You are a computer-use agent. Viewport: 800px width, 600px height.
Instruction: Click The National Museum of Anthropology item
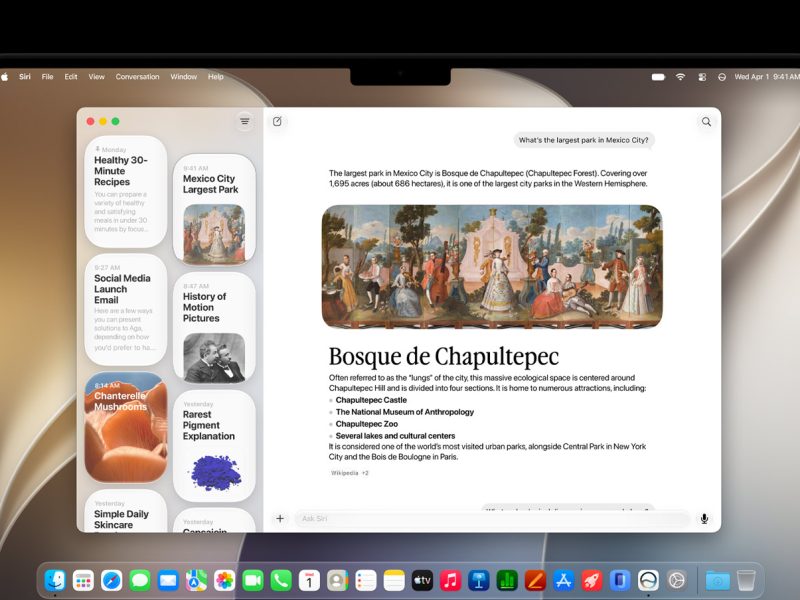point(405,412)
